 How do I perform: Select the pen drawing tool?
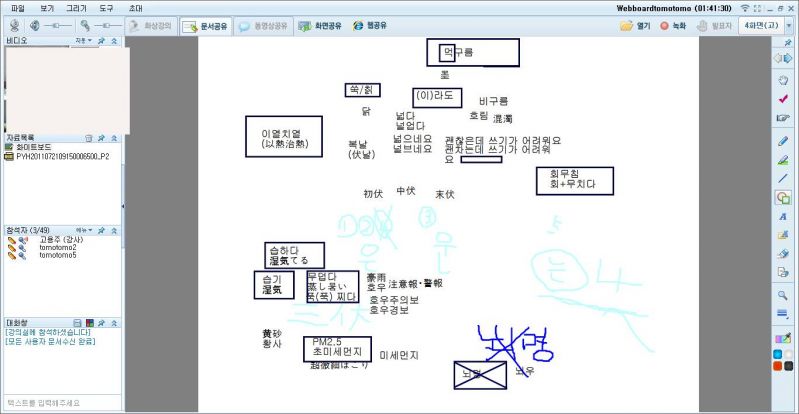tap(783, 140)
